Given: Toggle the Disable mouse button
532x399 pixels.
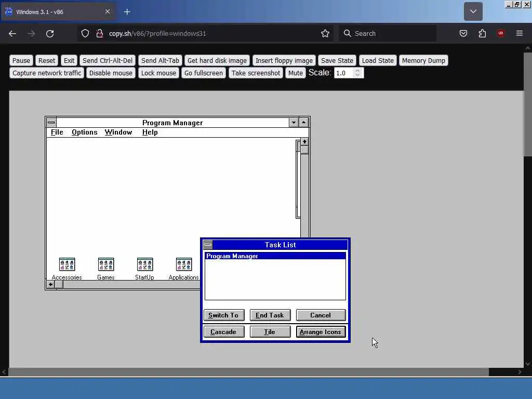Looking at the screenshot, I should point(111,73).
